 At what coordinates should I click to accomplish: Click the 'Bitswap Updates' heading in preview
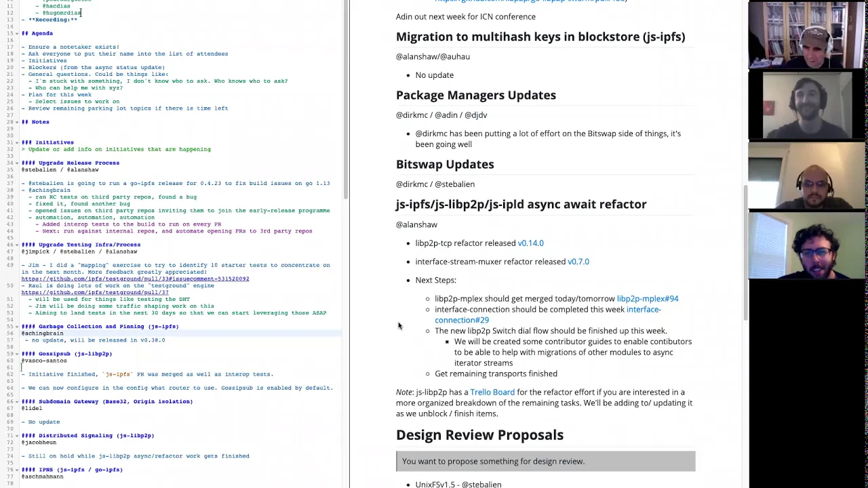[445, 164]
